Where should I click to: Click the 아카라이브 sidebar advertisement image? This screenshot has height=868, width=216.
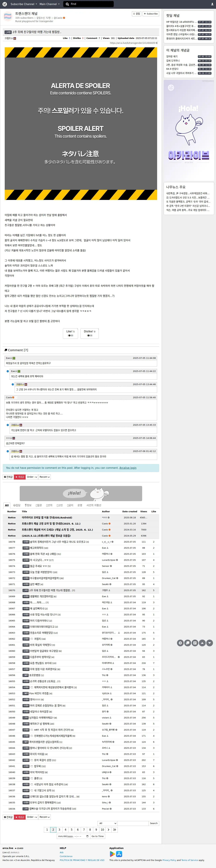(189, 131)
